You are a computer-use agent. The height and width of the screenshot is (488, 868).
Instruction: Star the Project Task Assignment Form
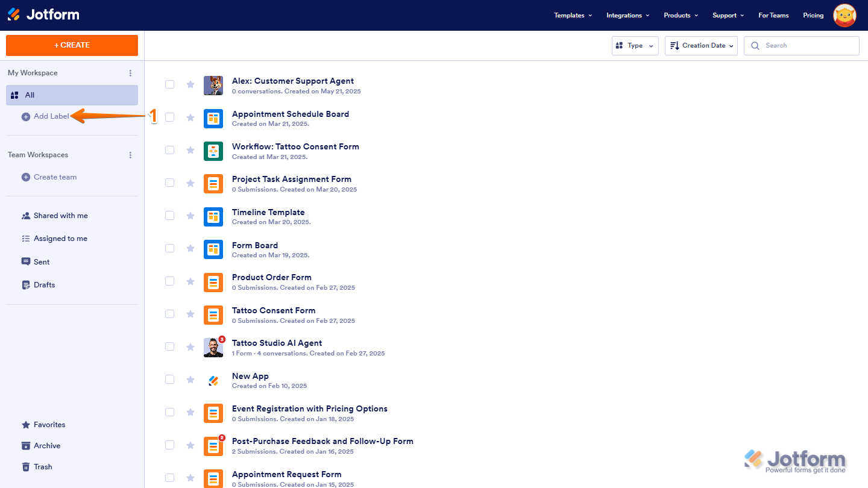190,183
